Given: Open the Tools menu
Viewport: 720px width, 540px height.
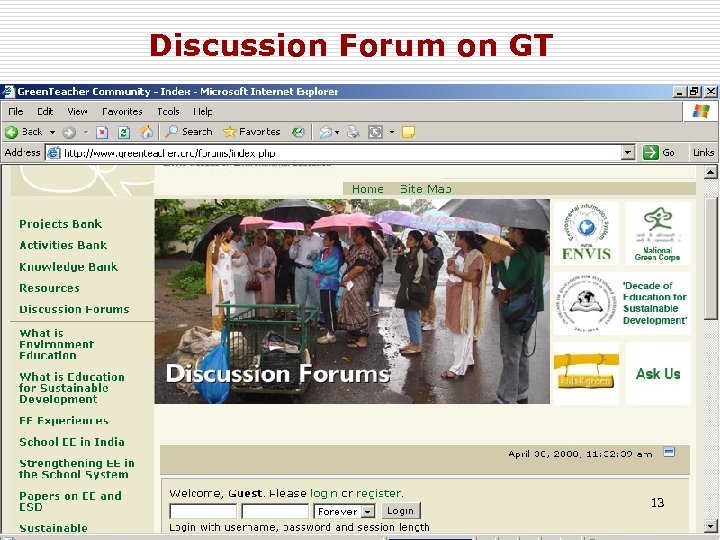Looking at the screenshot, I should click(x=168, y=112).
